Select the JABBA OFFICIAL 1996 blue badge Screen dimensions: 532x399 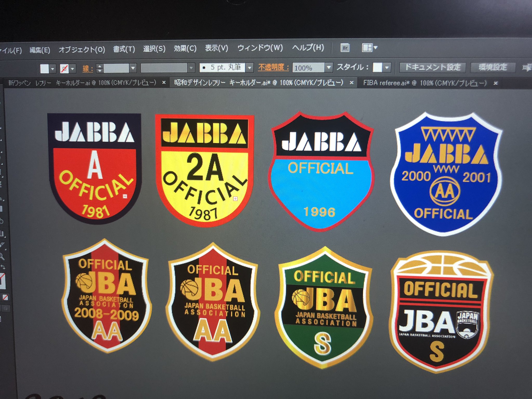[x=322, y=171]
